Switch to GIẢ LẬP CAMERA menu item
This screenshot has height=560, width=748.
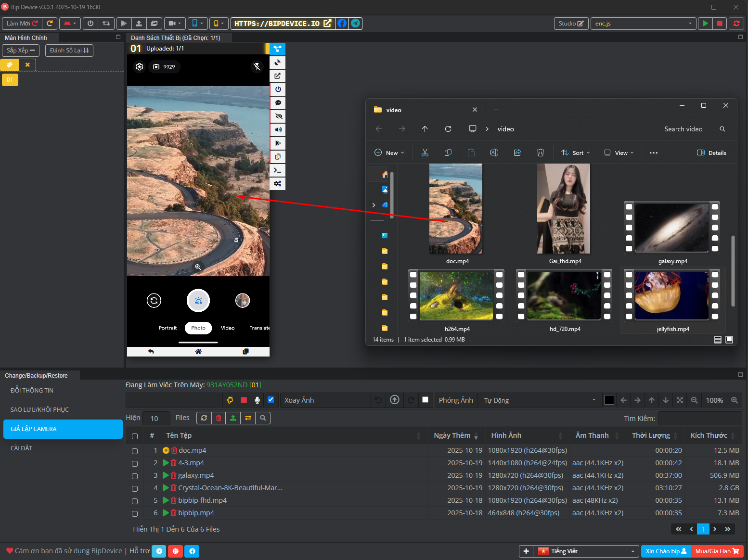(x=63, y=429)
